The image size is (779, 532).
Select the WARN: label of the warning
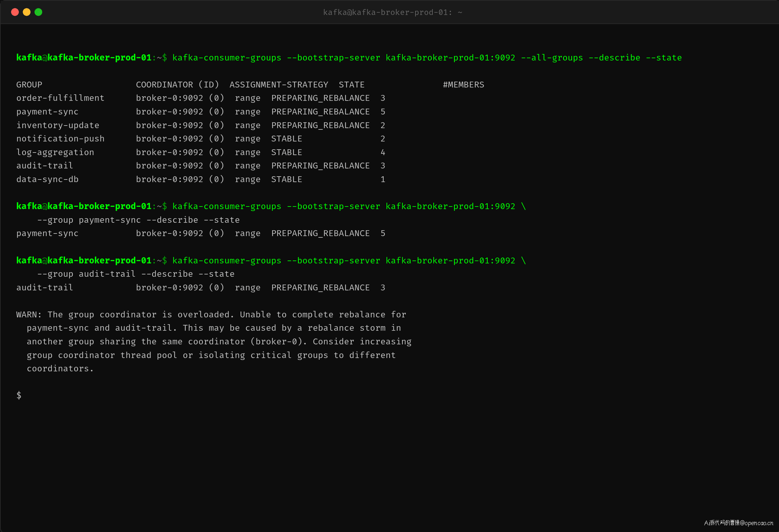(29, 314)
